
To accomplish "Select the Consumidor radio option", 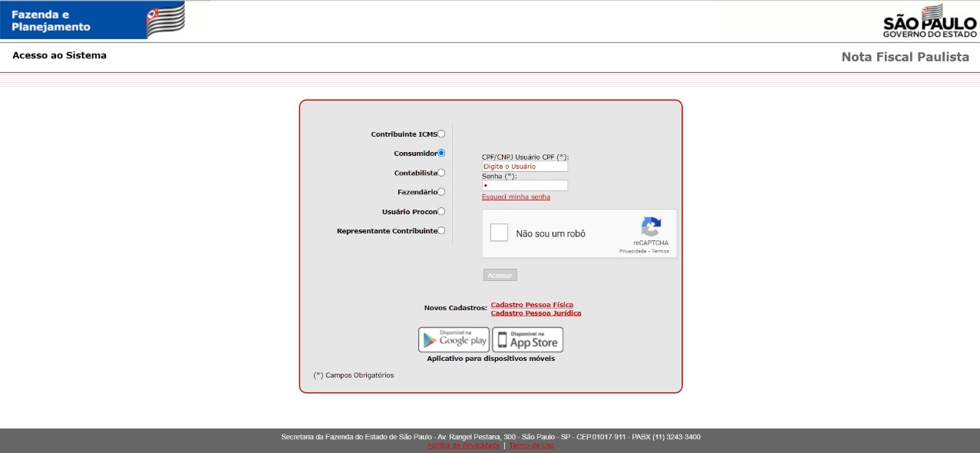I will [x=441, y=153].
